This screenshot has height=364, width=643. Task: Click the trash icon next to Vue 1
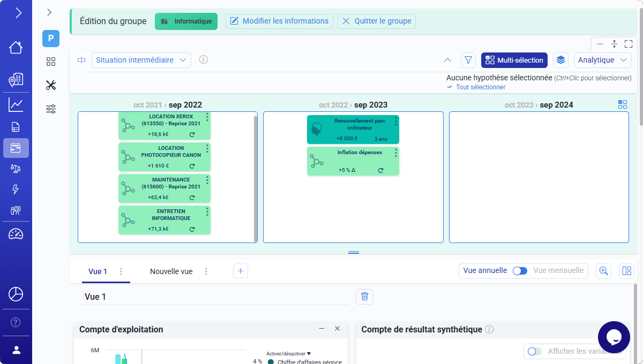coord(364,297)
